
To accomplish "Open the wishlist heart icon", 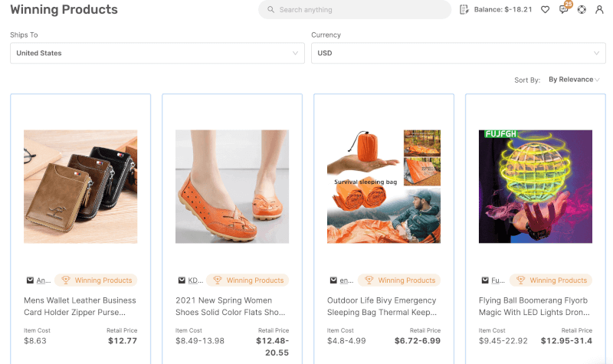I will click(545, 9).
